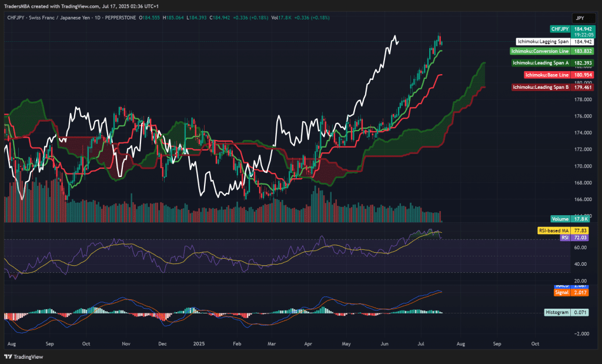Toggle the Volume 17.8K indicator label
This screenshot has width=602, height=364.
point(561,218)
